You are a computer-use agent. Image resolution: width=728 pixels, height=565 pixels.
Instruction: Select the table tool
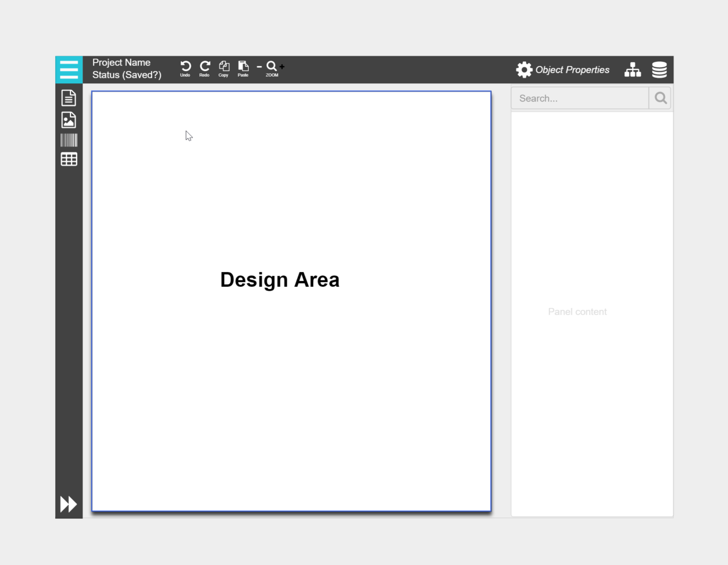pyautogui.click(x=68, y=159)
